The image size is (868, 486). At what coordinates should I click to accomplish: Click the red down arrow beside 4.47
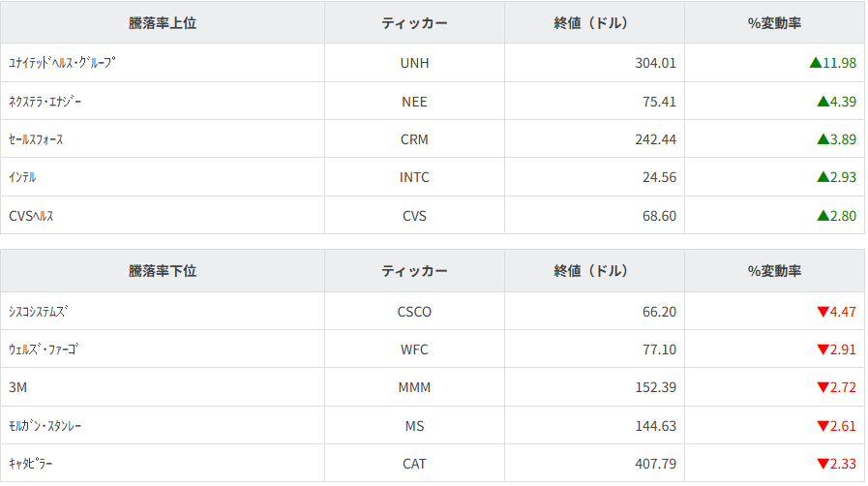(823, 312)
